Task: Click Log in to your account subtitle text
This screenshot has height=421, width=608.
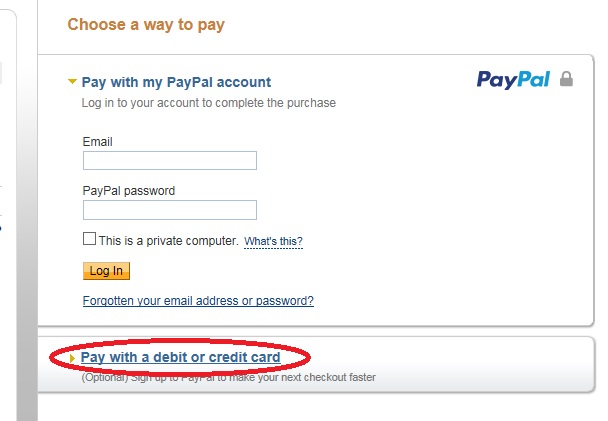Action: point(209,103)
